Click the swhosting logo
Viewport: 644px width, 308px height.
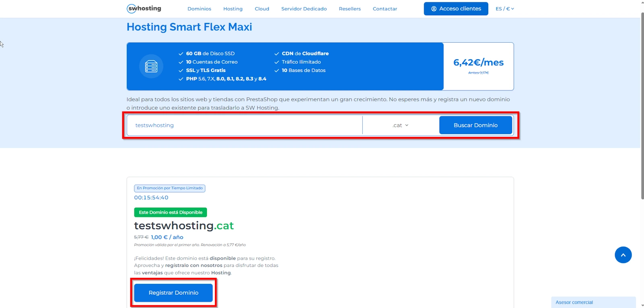[144, 8]
